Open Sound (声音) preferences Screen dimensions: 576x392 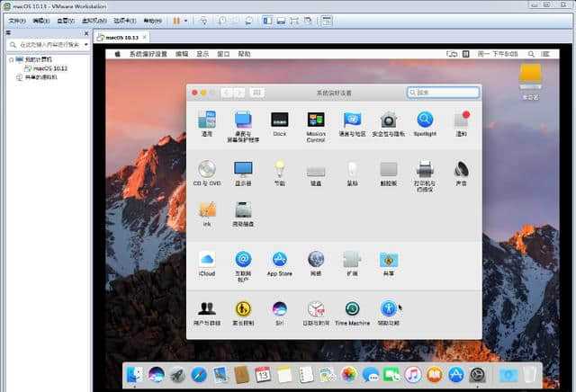[462, 173]
